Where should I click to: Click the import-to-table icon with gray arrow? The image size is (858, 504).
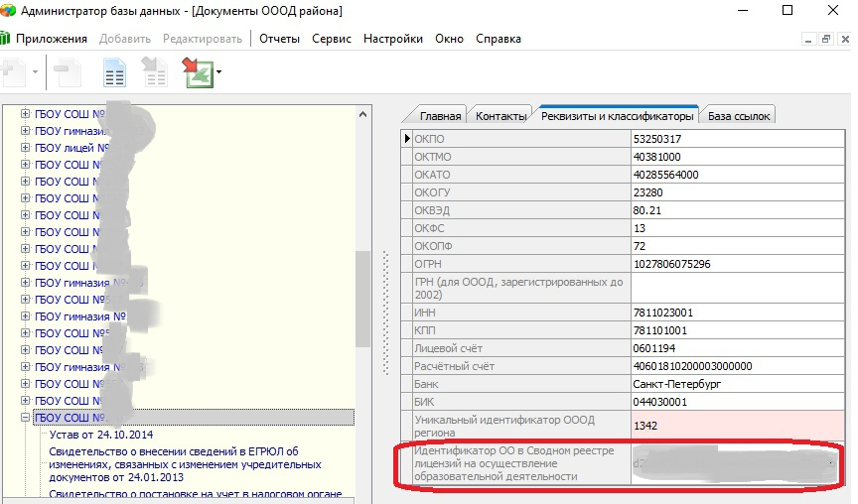coord(155,72)
